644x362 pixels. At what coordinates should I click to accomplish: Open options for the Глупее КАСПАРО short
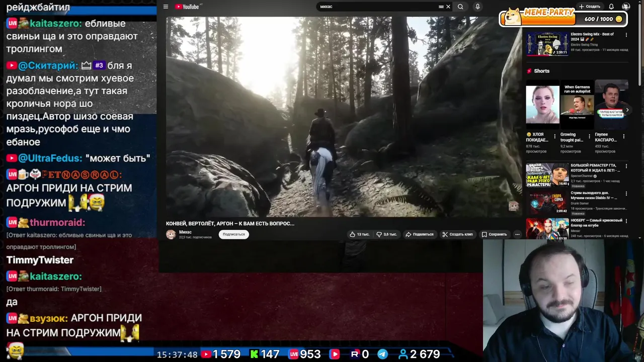tap(623, 136)
